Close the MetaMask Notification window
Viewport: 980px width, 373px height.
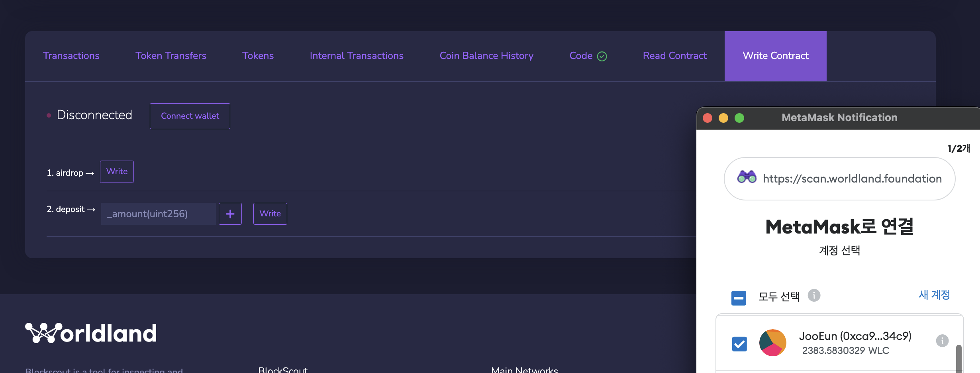(708, 118)
